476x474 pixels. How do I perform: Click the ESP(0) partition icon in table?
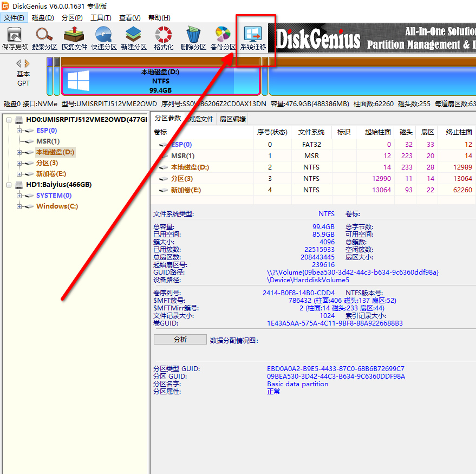click(x=164, y=145)
